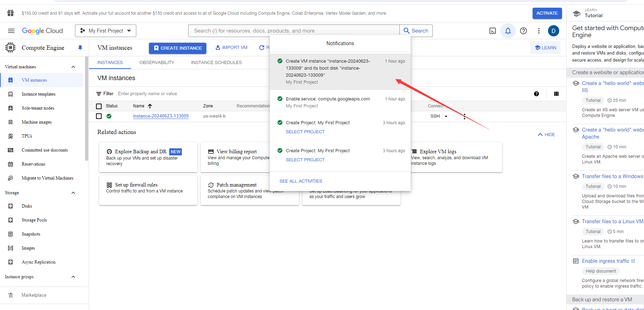Open Disks under Storage

27,206
